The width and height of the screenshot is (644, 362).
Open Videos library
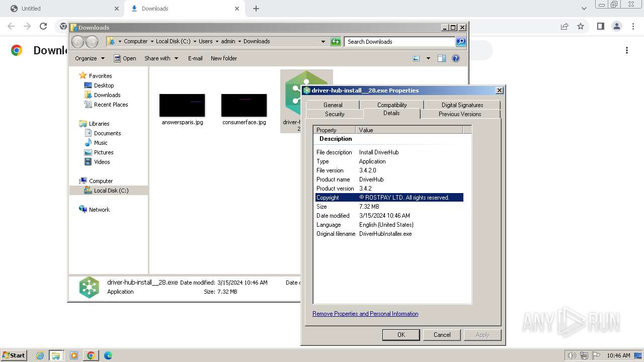[x=102, y=162]
